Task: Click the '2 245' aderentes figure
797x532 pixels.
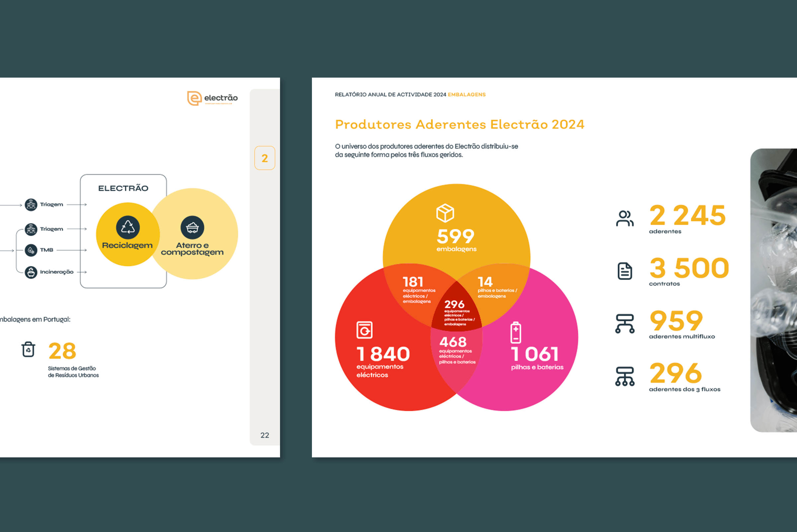Action: [x=688, y=216]
